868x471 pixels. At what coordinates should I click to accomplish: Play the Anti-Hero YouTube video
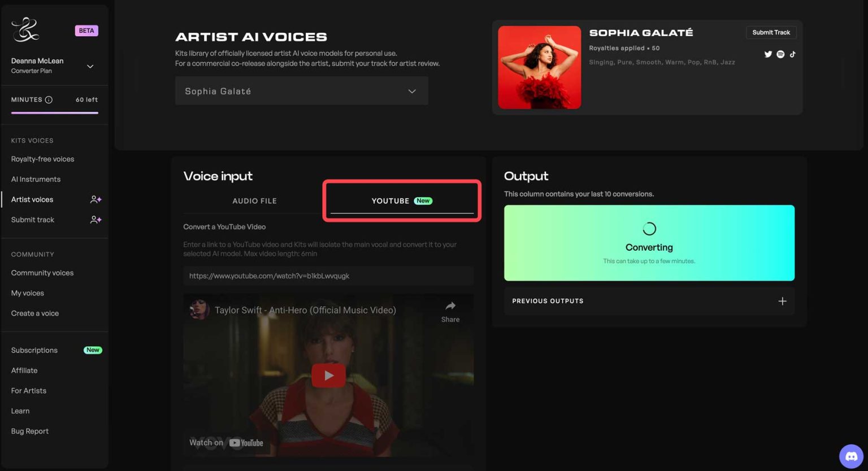click(x=328, y=376)
